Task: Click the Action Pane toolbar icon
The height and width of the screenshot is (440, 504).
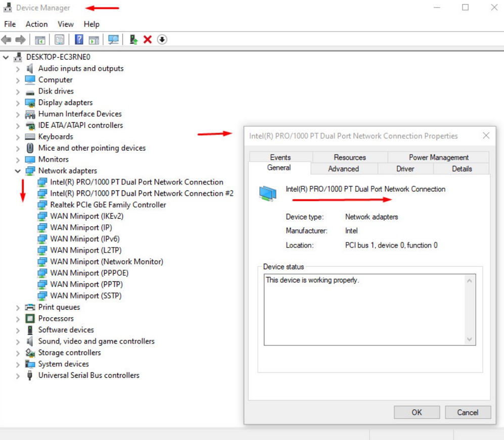Action: [x=94, y=40]
